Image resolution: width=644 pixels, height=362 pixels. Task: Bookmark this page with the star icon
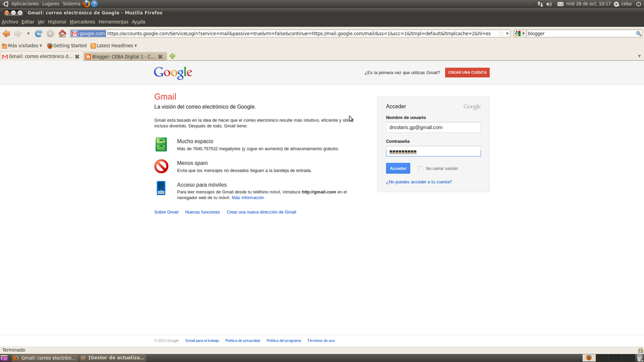point(501,33)
